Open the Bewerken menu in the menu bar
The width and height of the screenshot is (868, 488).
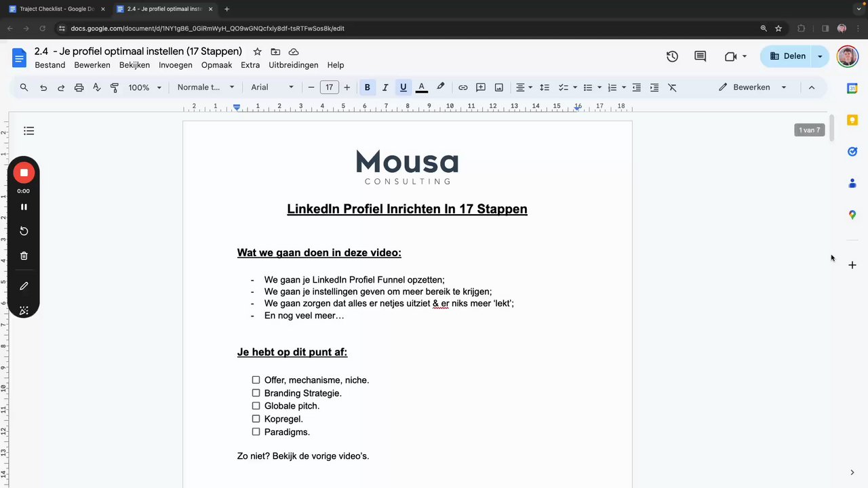coord(92,65)
